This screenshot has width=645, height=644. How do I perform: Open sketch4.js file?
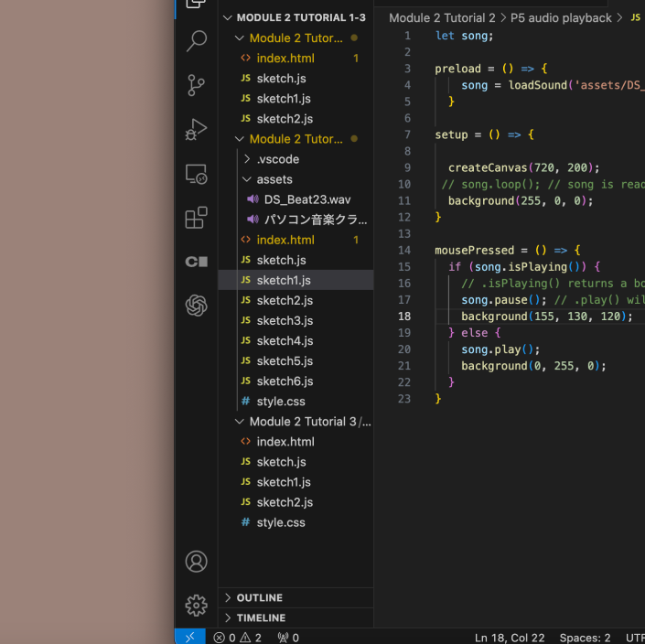[x=296, y=340]
